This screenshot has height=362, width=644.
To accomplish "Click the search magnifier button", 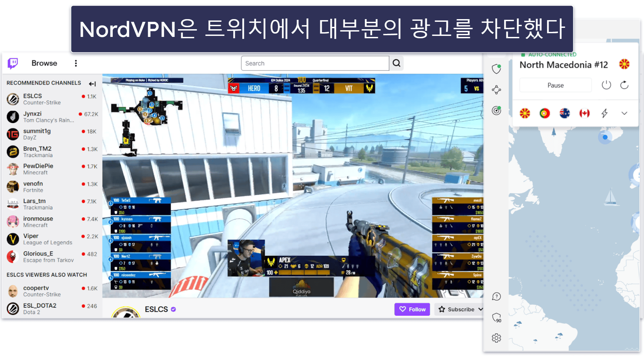I will point(396,63).
